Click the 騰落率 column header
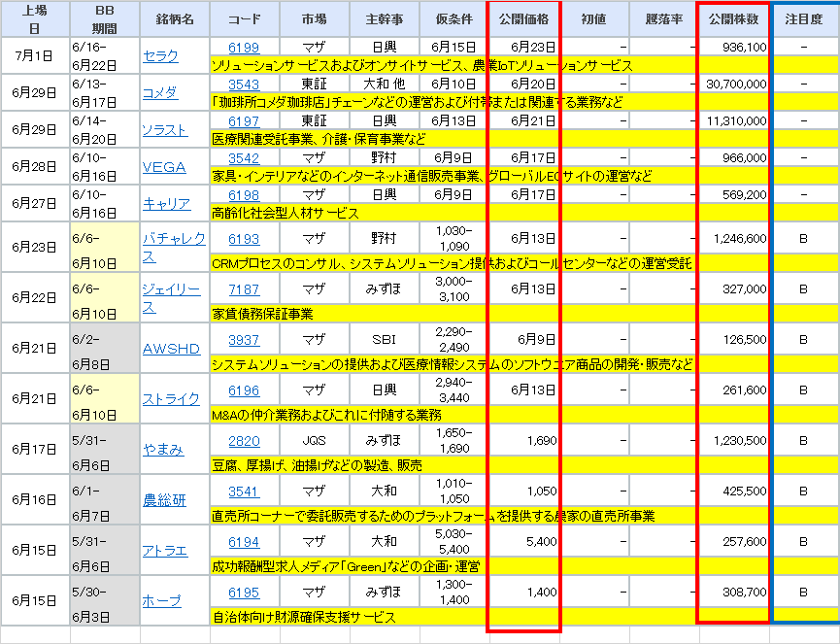Screen dimensions: 840x644 click(664, 18)
